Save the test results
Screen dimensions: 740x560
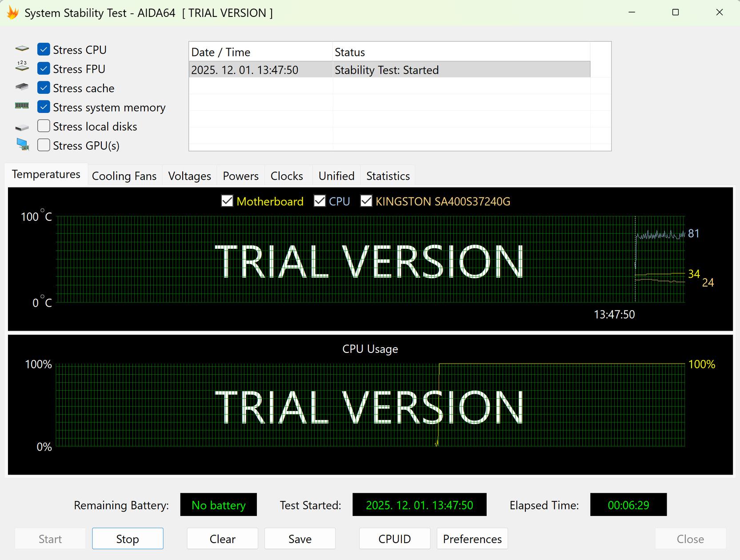click(x=300, y=539)
